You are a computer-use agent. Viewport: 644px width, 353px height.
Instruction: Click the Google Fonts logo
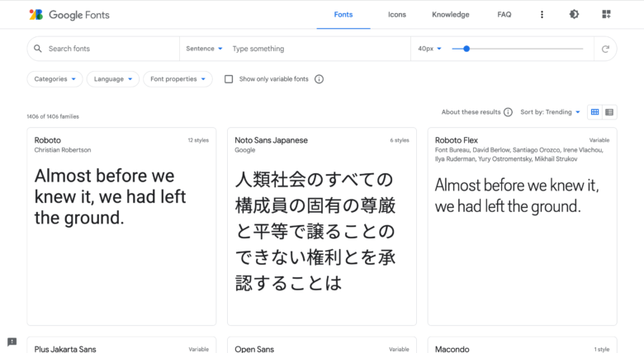(69, 15)
